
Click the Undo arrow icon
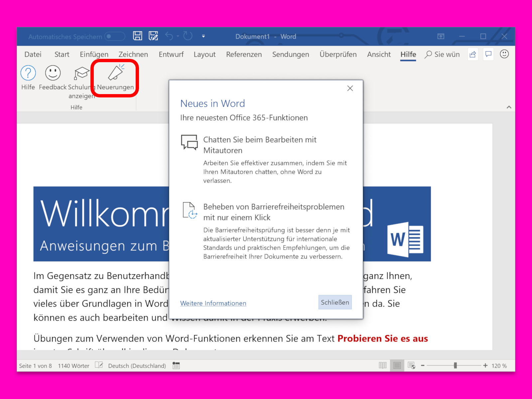tap(169, 36)
